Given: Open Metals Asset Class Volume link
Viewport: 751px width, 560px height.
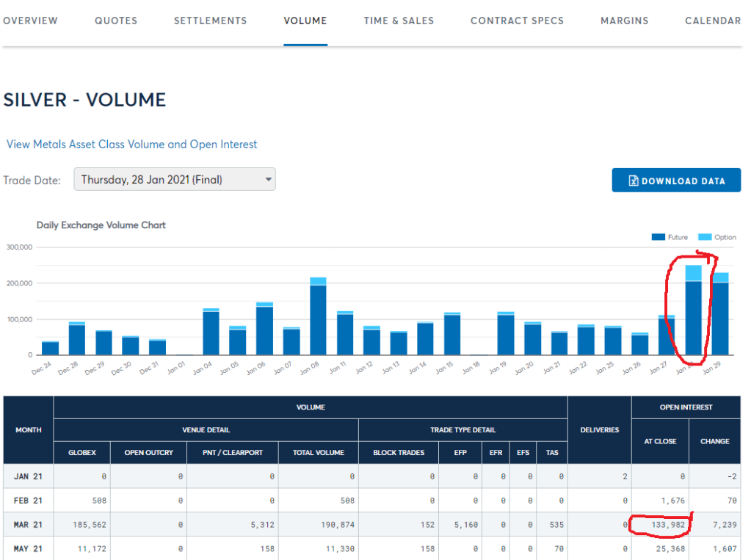Looking at the screenshot, I should (132, 145).
